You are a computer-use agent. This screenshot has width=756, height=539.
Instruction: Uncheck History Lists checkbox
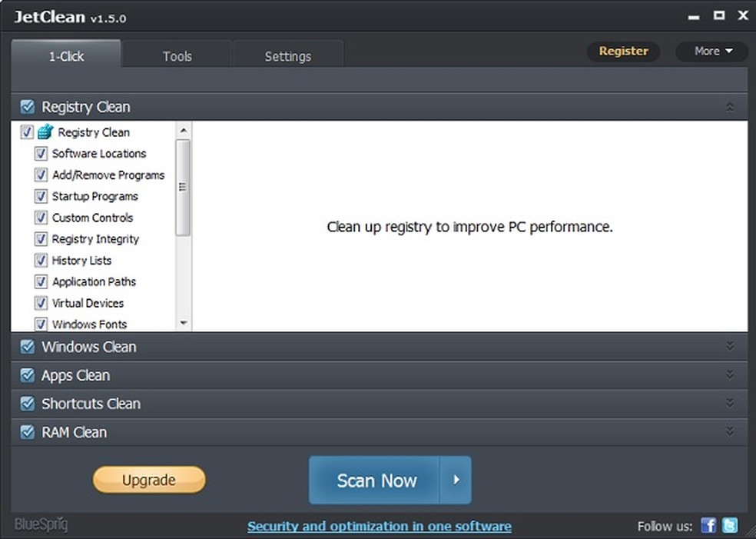(x=41, y=260)
